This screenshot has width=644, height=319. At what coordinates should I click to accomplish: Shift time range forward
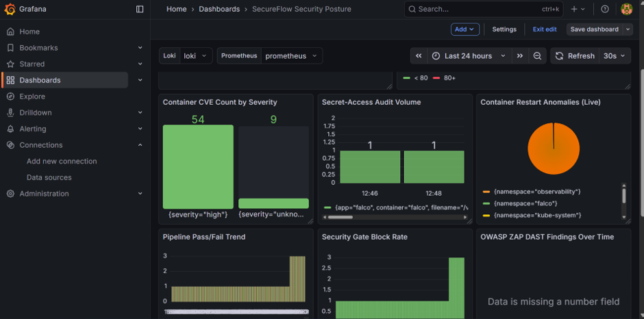[x=520, y=56]
